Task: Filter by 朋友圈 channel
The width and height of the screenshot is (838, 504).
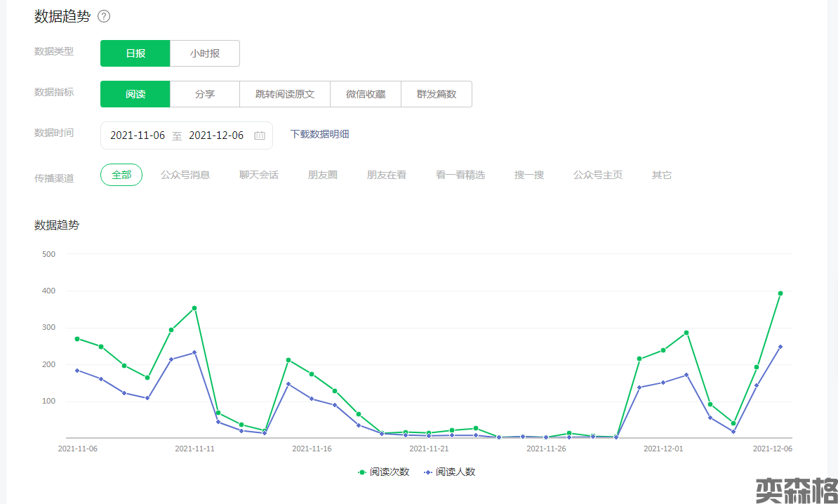Action: click(x=323, y=175)
